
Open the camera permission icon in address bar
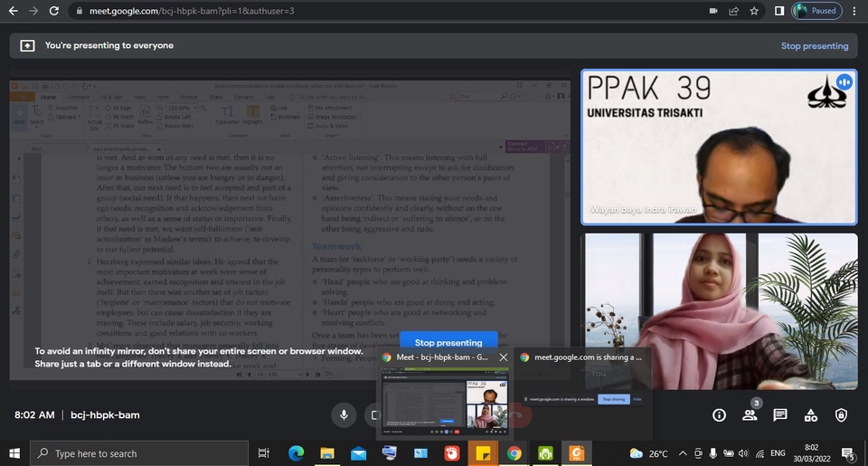[x=713, y=11]
